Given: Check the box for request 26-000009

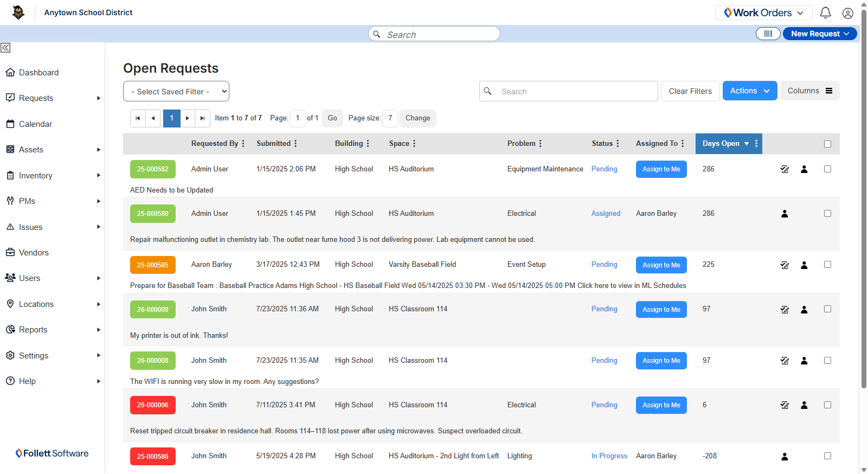Looking at the screenshot, I should click(x=827, y=309).
